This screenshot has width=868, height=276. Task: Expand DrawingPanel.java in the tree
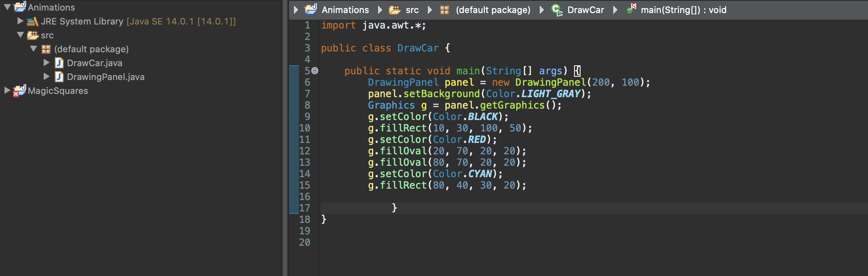pos(47,76)
